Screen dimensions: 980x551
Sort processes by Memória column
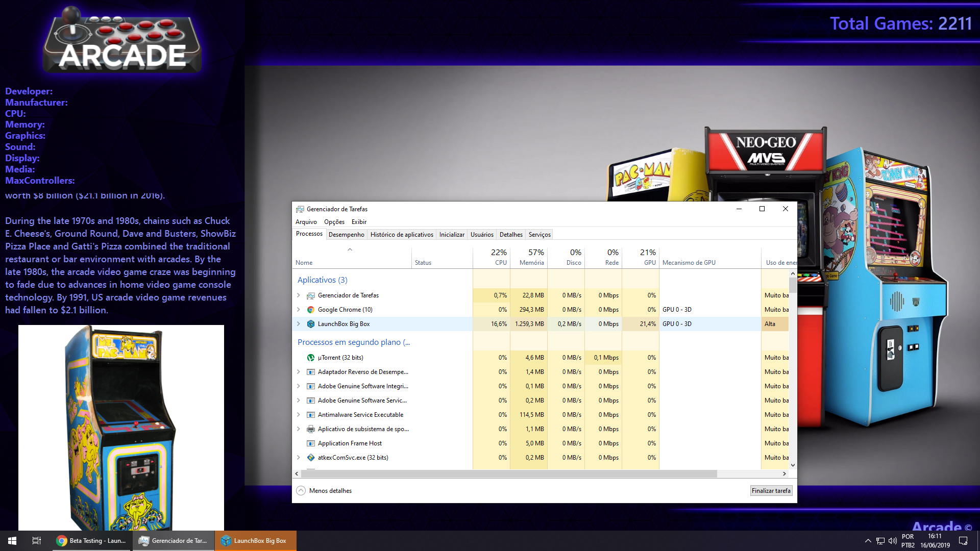pos(529,257)
